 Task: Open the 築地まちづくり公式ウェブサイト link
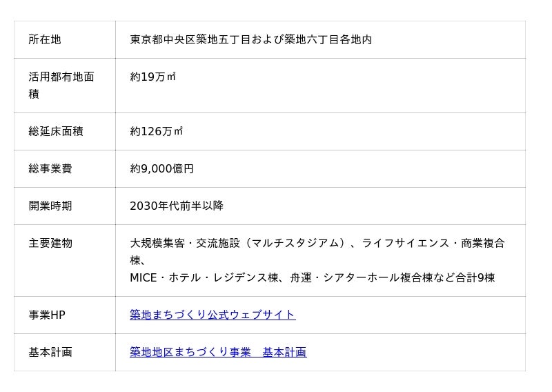point(213,315)
